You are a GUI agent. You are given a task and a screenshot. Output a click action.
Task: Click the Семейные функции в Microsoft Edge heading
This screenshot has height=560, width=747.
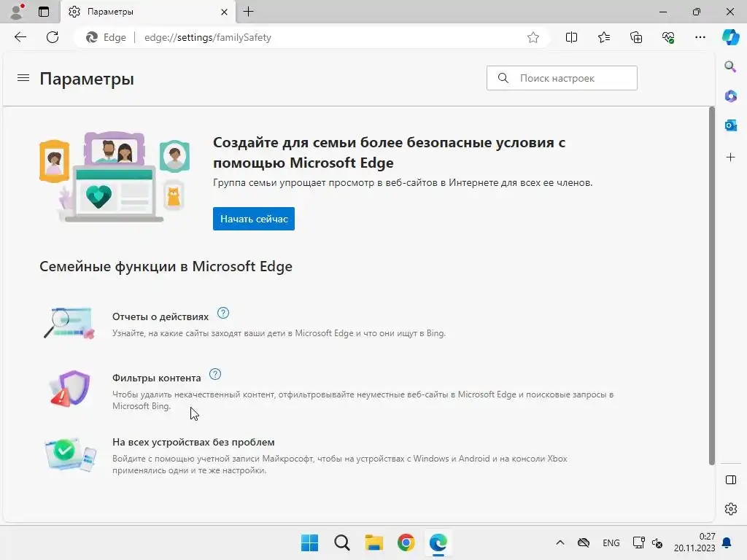166,266
